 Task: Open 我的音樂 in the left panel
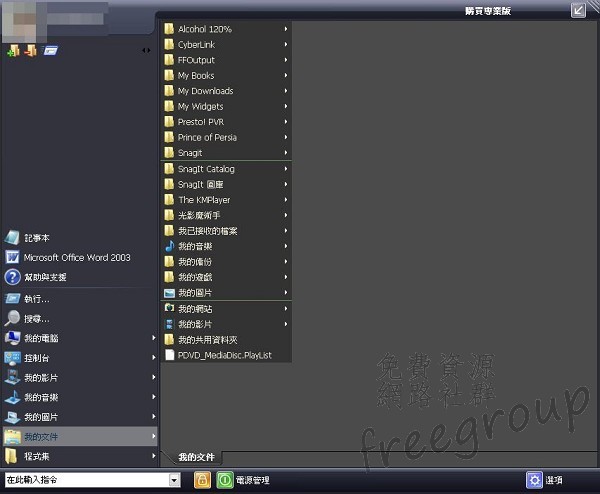click(80, 397)
